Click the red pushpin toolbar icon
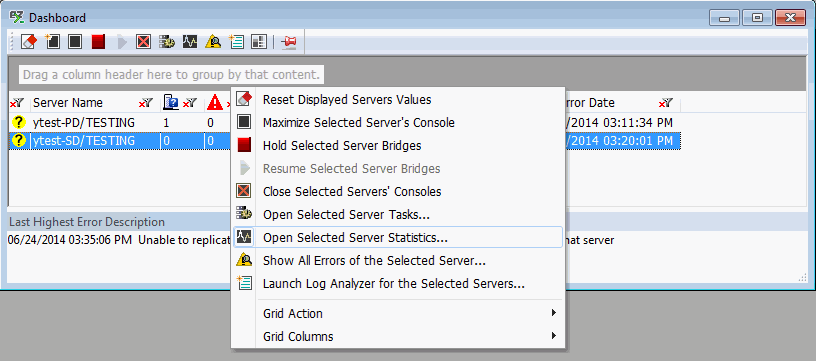Image resolution: width=816 pixels, height=361 pixels. click(288, 42)
